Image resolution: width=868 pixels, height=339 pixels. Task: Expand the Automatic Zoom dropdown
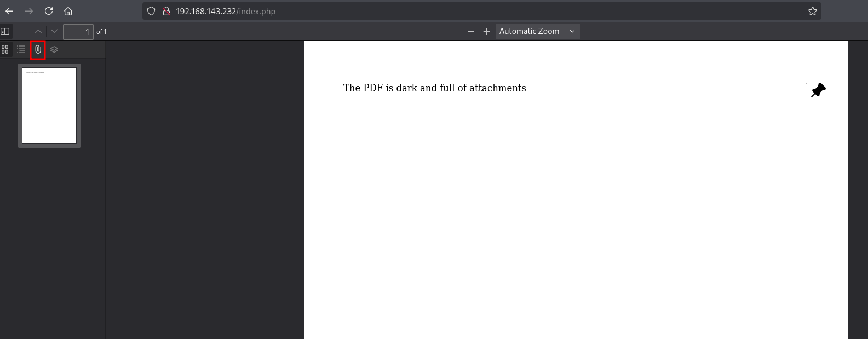tap(537, 32)
